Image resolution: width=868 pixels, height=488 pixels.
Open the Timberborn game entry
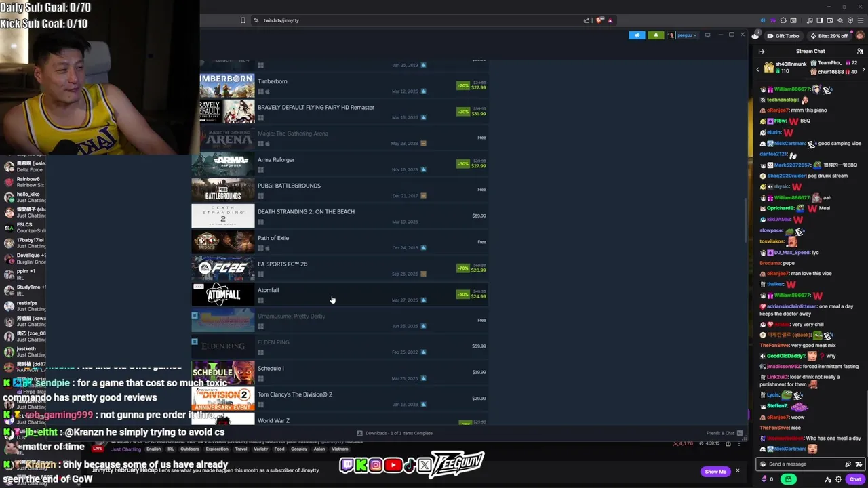pyautogui.click(x=339, y=86)
